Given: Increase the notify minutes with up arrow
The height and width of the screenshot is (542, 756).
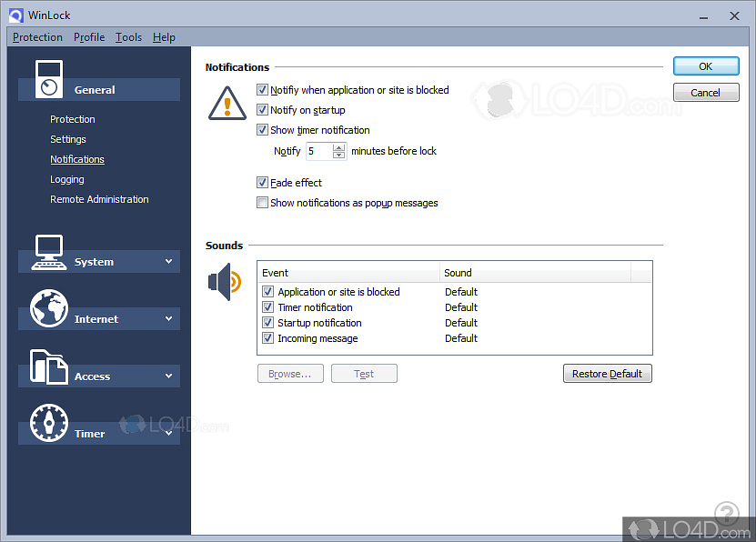Looking at the screenshot, I should [x=339, y=147].
